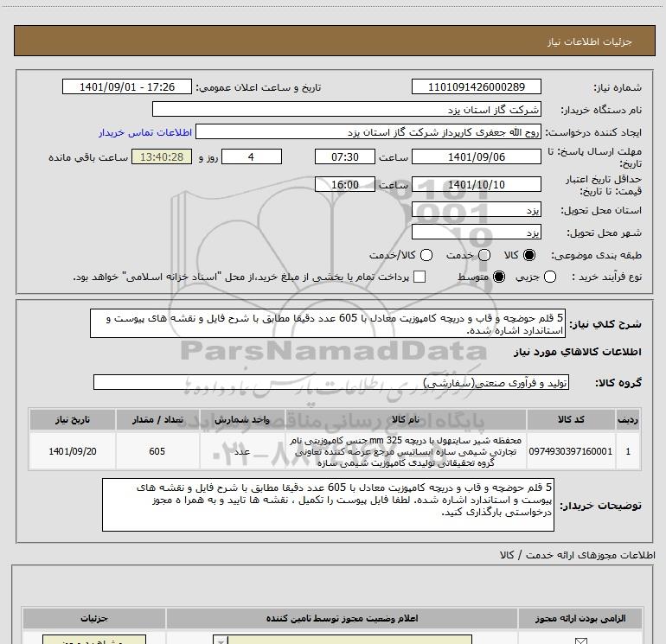Image resolution: width=666 pixels, height=644 pixels.
Task: Click general need description text box
Action: tap(328, 323)
